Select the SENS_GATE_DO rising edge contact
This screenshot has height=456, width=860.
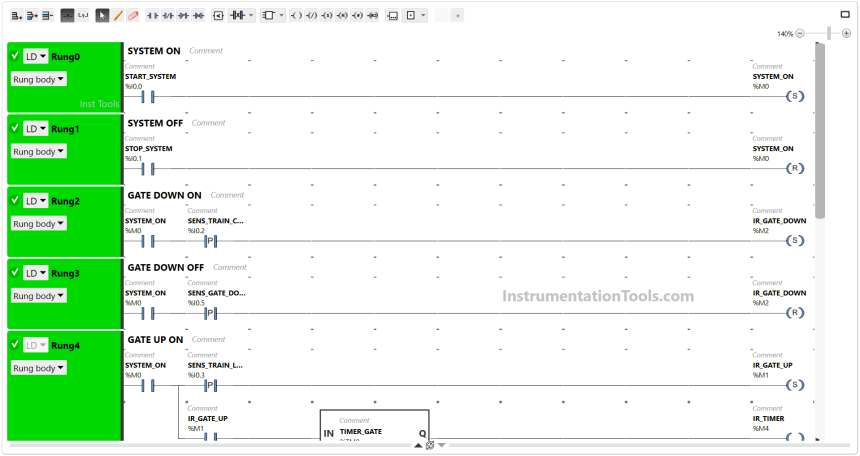211,313
